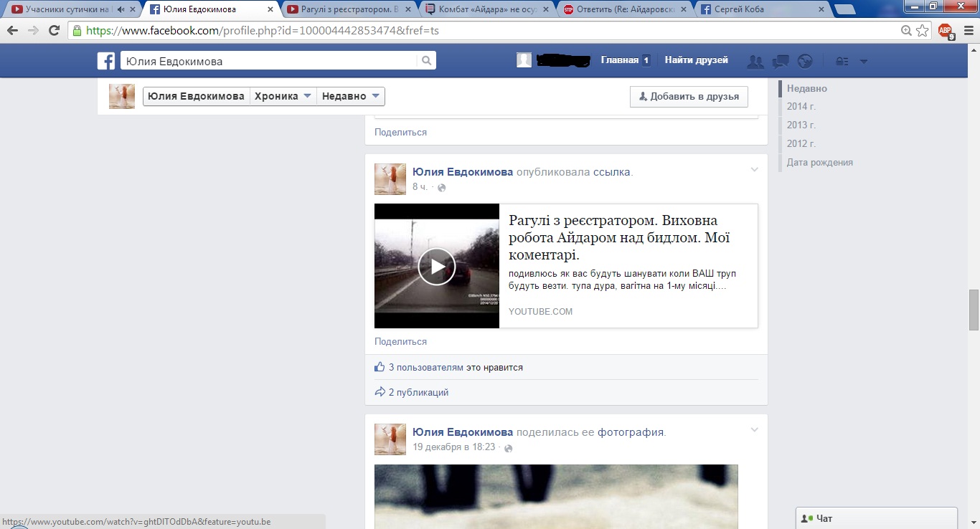The image size is (980, 529).
Task: Click Поделиться under the video post
Action: (x=400, y=342)
